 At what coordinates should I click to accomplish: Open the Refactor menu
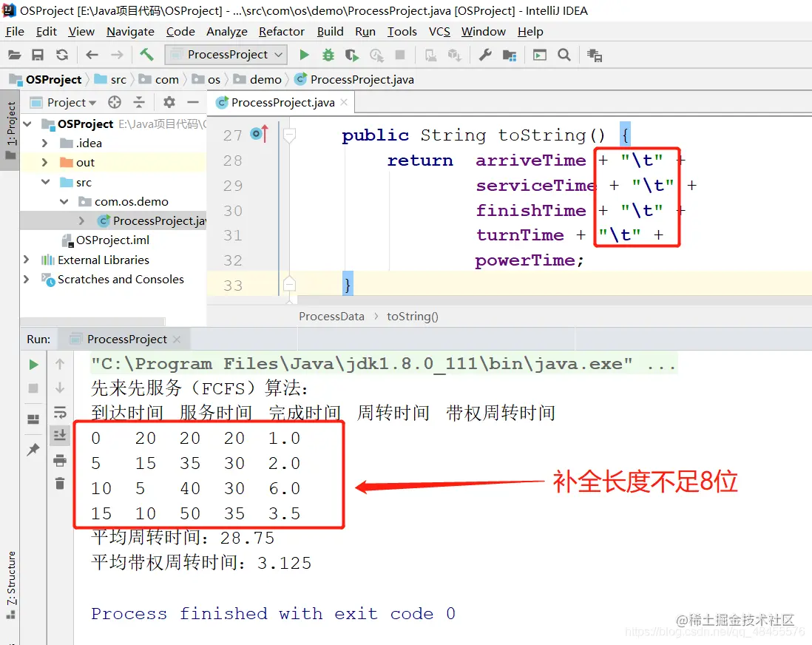pyautogui.click(x=282, y=32)
